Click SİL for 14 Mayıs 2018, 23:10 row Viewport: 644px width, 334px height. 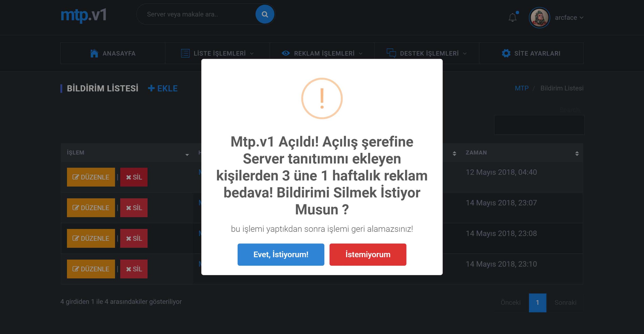134,269
